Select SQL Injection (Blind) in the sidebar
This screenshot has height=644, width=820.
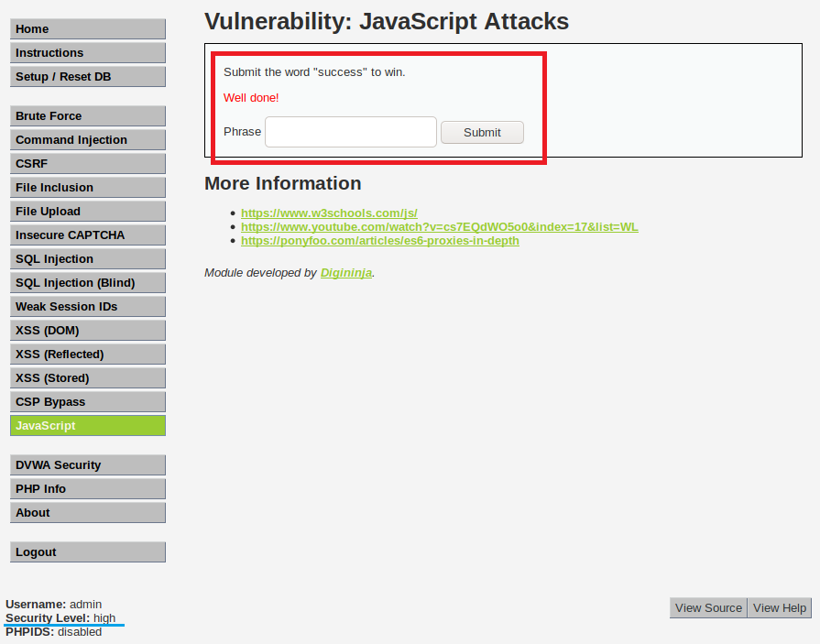click(x=88, y=283)
